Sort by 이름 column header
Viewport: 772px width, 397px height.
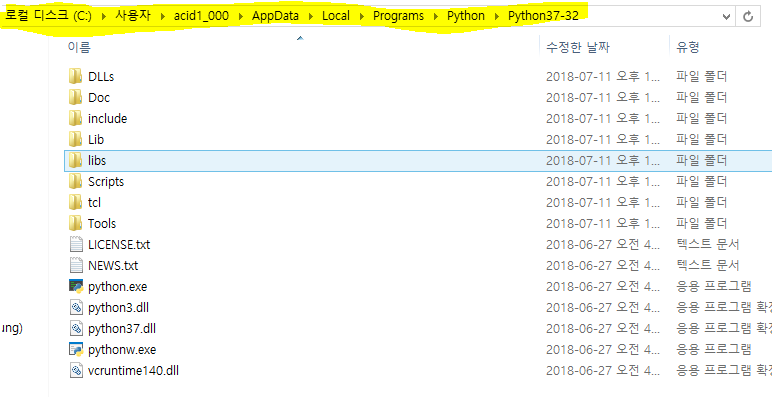79,47
